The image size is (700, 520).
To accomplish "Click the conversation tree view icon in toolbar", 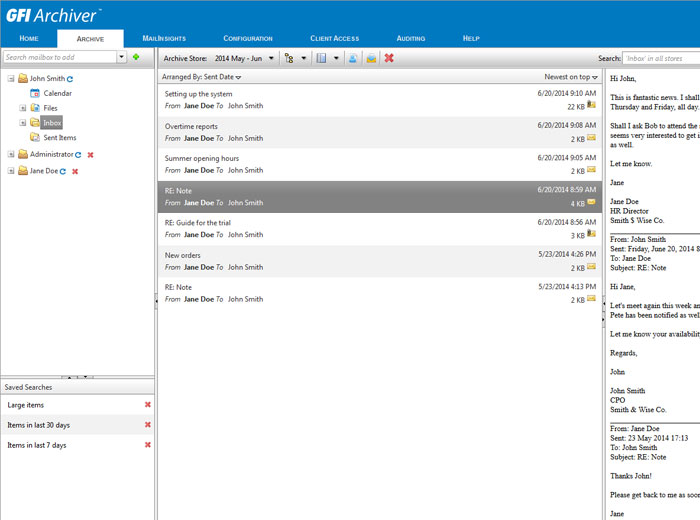I will coord(289,58).
